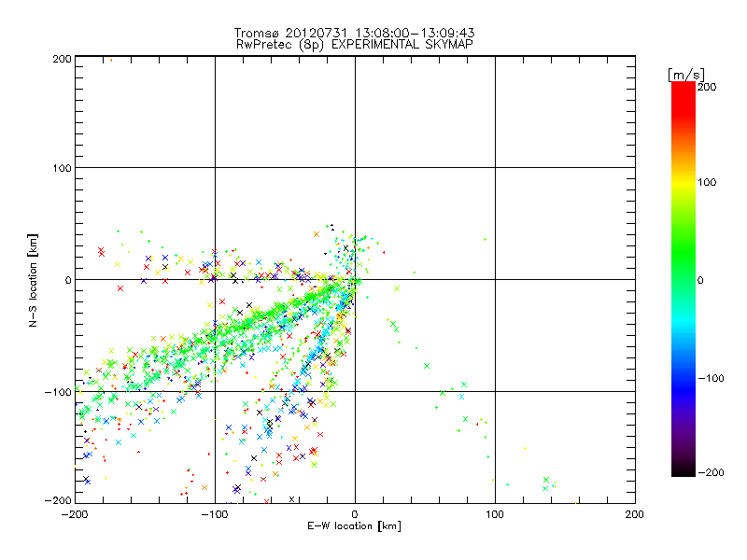The height and width of the screenshot is (560, 747).
Task: Click the colorbar label '100'
Action: coord(707,182)
